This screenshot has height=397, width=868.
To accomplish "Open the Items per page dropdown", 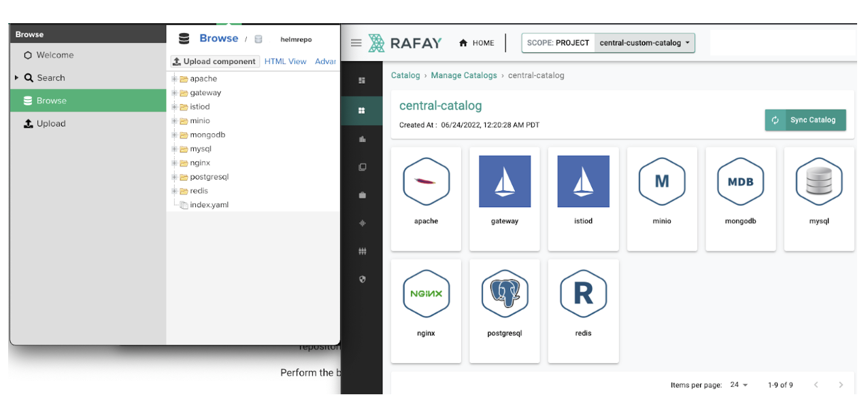I will point(739,385).
